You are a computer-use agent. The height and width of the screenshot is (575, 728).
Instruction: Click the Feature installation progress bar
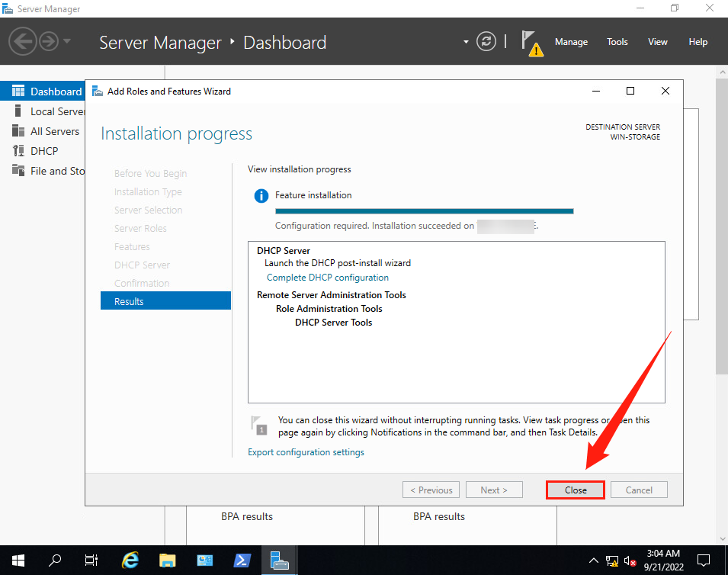point(424,211)
